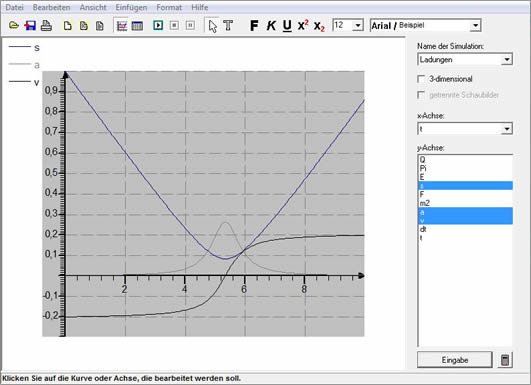Open the Datei menu
531x385 pixels.
click(x=14, y=7)
